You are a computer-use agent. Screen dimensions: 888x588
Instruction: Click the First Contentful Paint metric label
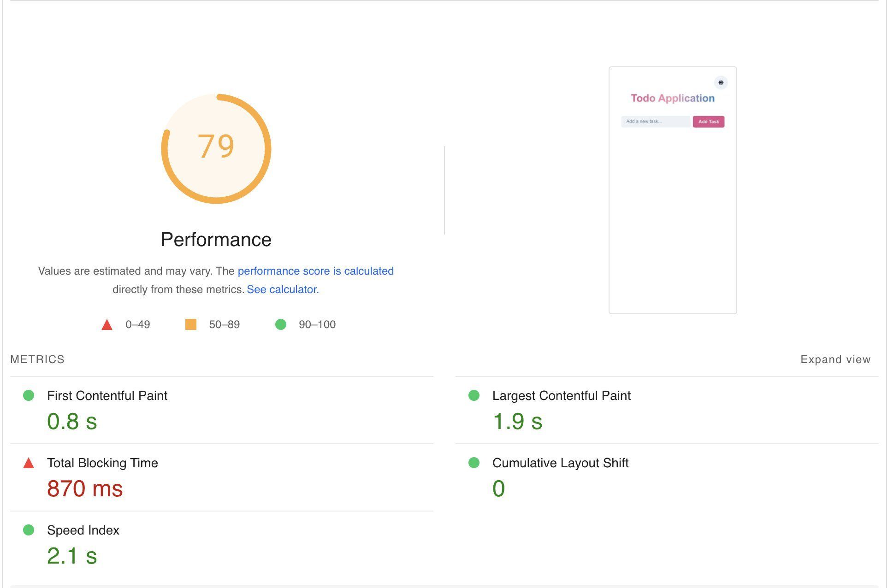107,395
